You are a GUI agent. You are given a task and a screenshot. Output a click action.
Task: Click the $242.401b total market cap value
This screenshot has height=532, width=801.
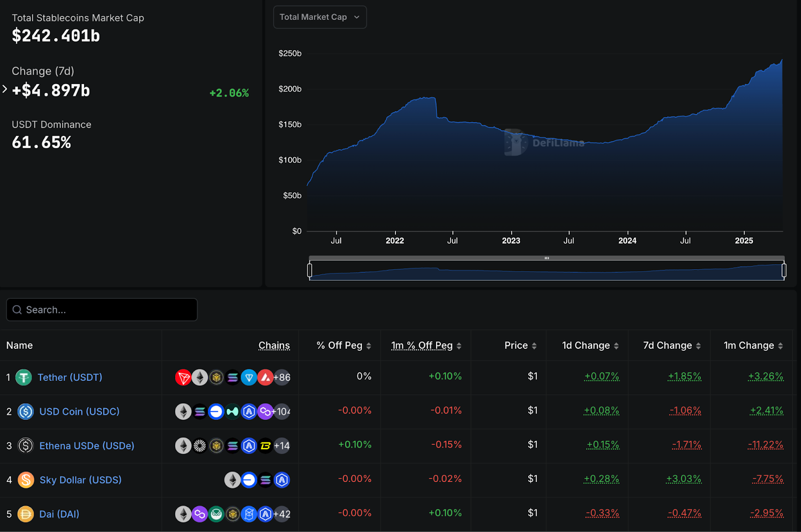(56, 36)
